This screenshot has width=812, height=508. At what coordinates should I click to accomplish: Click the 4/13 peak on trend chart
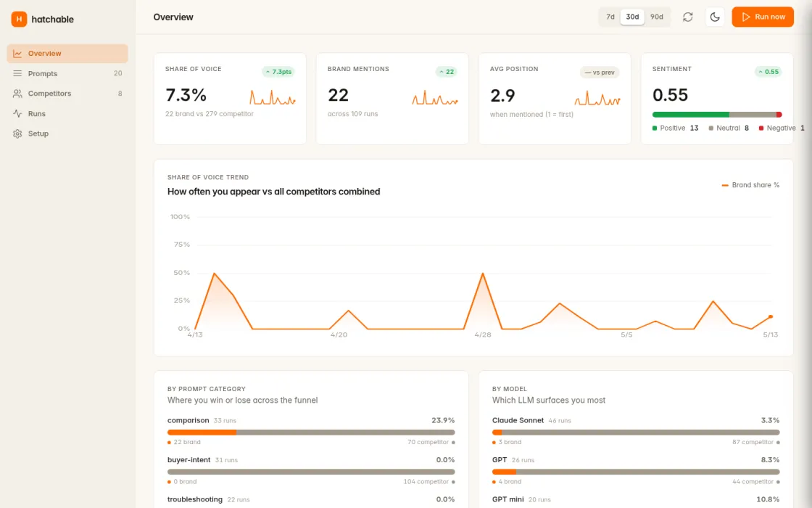coord(214,273)
